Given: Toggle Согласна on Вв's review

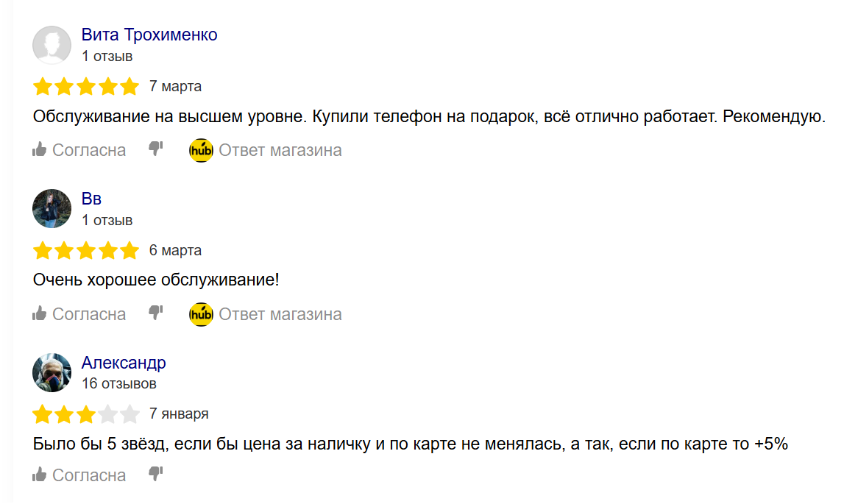Looking at the screenshot, I should 89,314.
